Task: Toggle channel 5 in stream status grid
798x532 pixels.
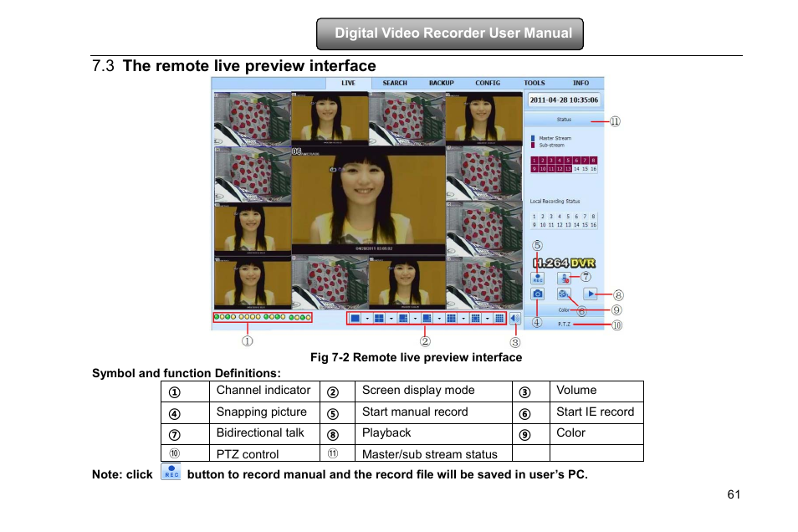Action: pos(568,161)
